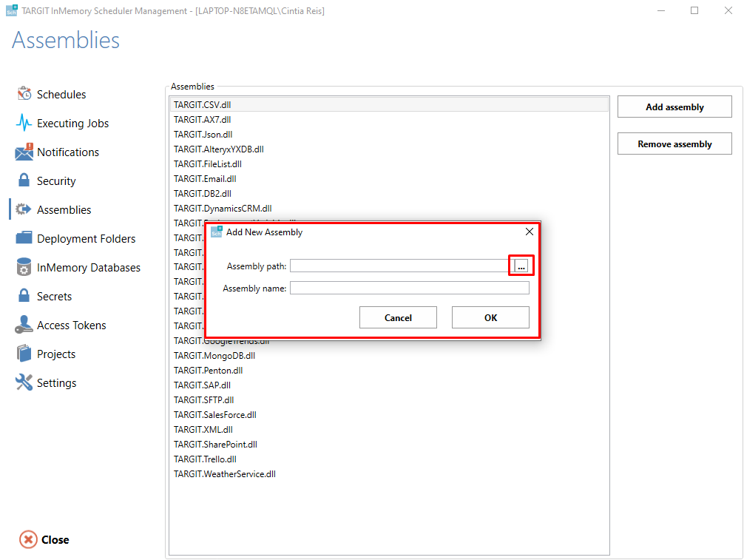Open the Settings page

coord(56,383)
